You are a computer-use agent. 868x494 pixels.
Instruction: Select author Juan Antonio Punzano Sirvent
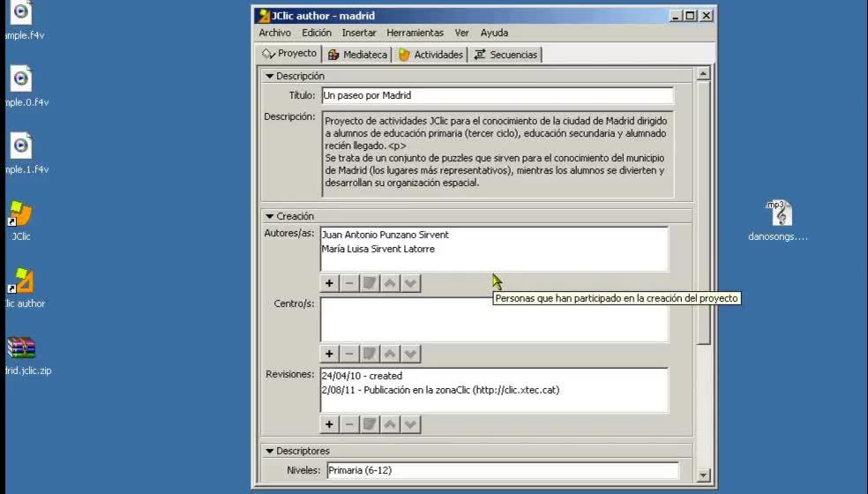[x=385, y=235]
